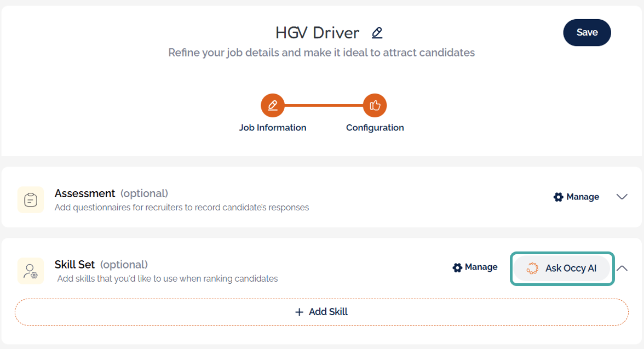Viewport: 644px width, 349px height.
Task: Expand the Assessment section chevron
Action: click(x=622, y=197)
